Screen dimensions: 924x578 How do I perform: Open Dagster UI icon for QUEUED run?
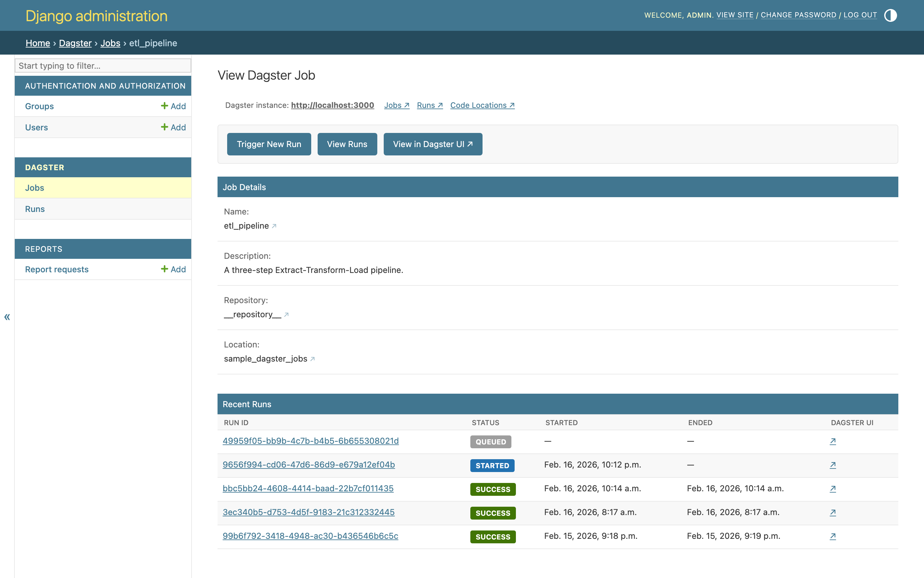833,441
